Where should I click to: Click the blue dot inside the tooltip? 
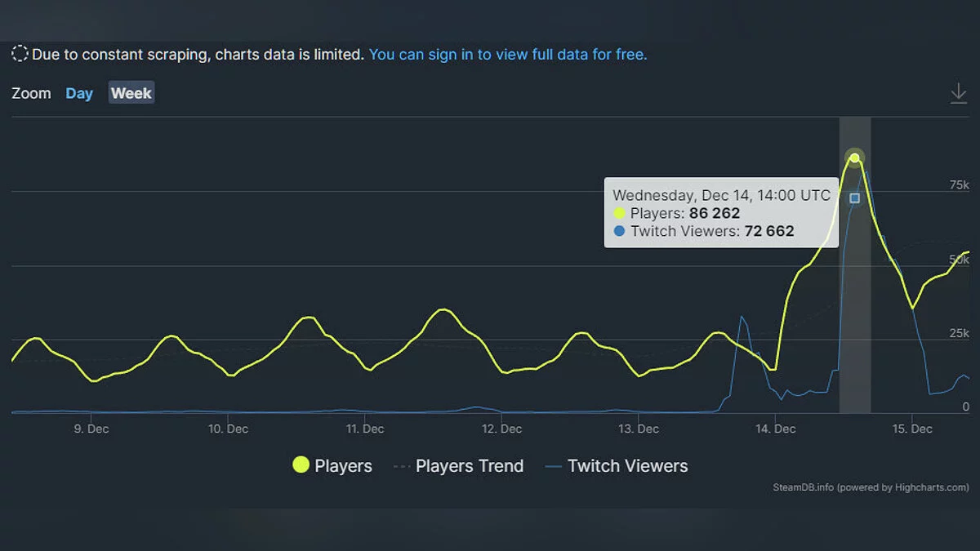(619, 232)
